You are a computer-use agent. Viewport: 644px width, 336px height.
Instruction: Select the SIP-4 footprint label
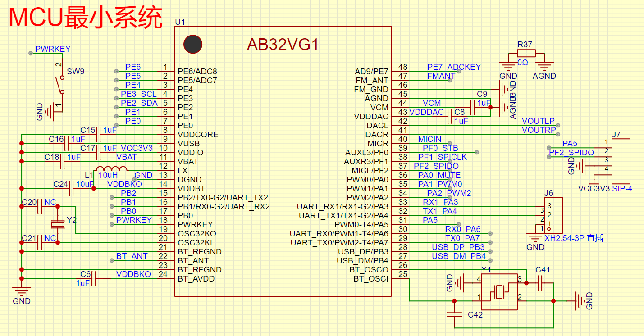(x=622, y=189)
